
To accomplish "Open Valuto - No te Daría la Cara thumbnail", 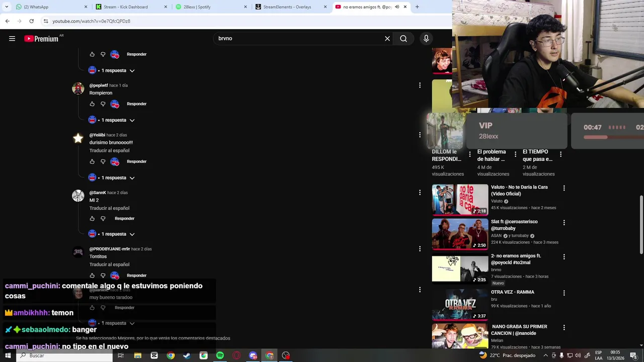I will pyautogui.click(x=460, y=200).
